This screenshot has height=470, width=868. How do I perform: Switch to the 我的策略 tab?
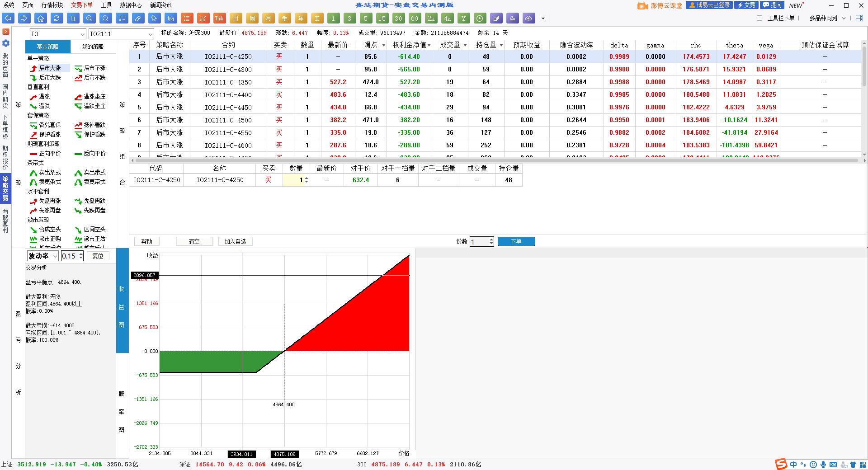click(93, 47)
